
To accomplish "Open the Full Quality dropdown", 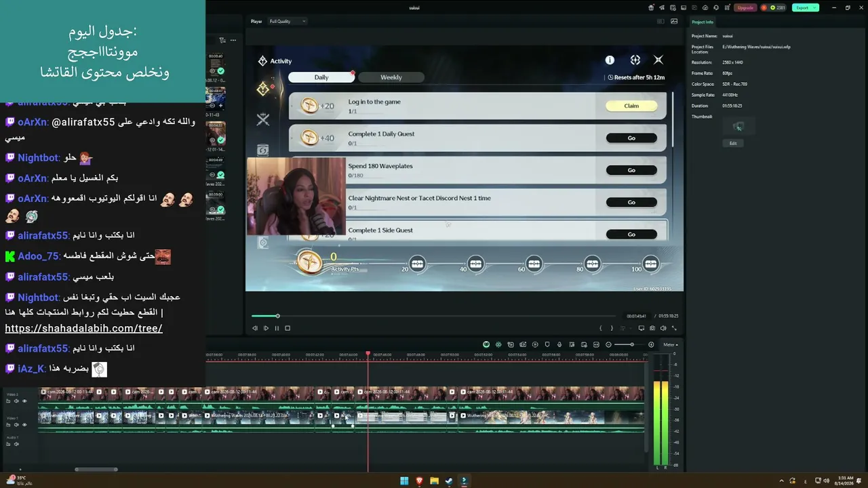I will click(288, 21).
